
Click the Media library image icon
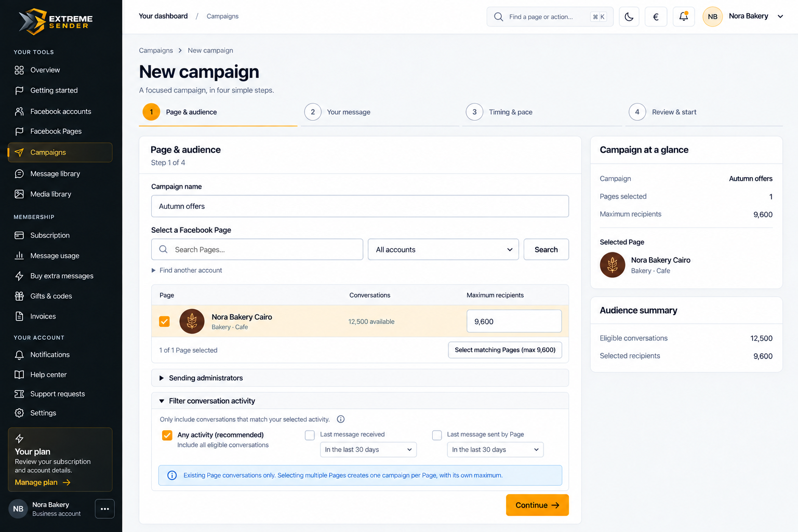(x=19, y=194)
